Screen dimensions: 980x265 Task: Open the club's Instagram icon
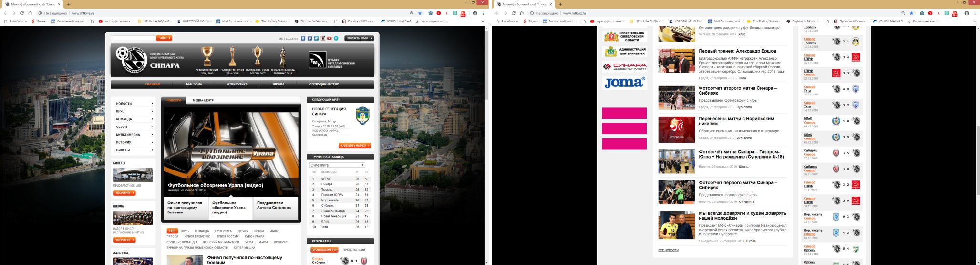(323, 38)
